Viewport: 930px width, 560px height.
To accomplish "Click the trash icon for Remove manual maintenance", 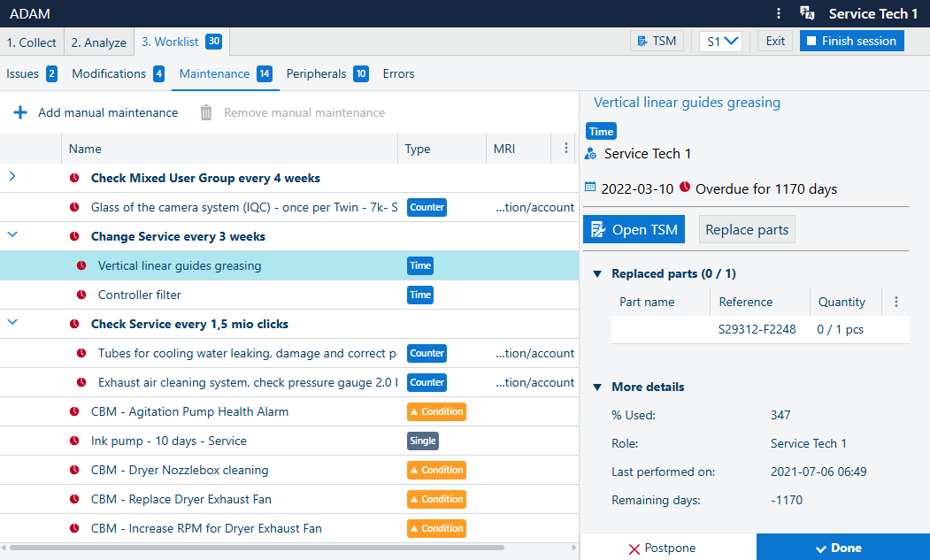I will point(206,112).
